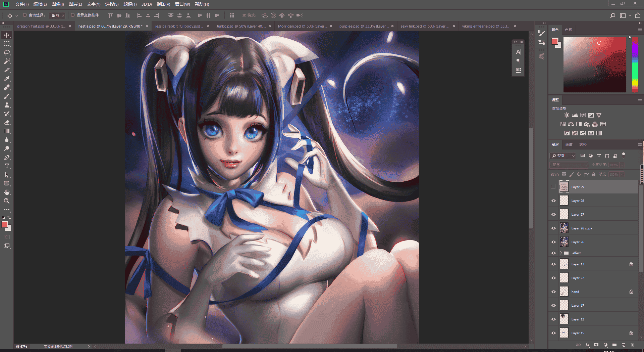Viewport: 644px width, 352px height.
Task: Open layer style fx menu
Action: 587,345
